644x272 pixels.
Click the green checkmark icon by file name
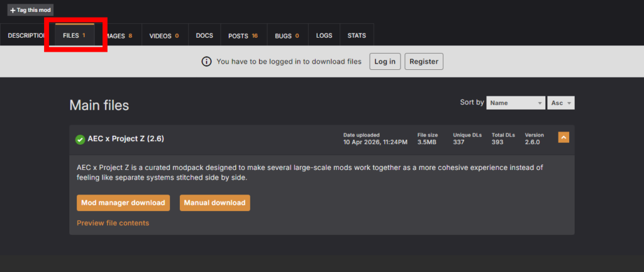(80, 139)
